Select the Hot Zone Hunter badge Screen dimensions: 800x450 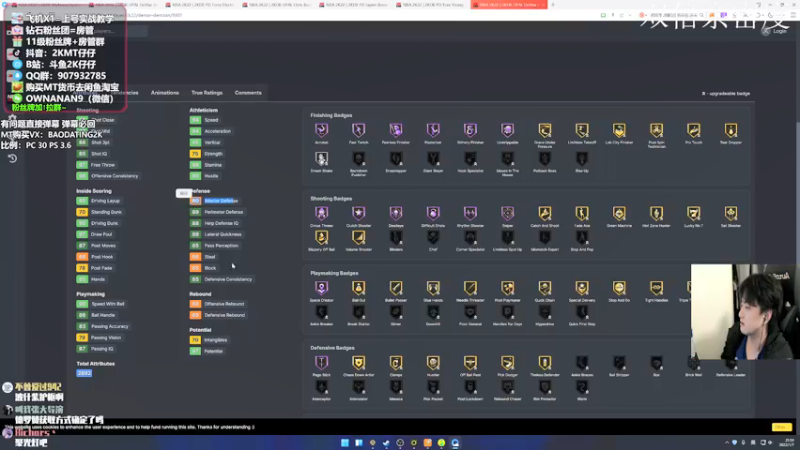point(656,213)
